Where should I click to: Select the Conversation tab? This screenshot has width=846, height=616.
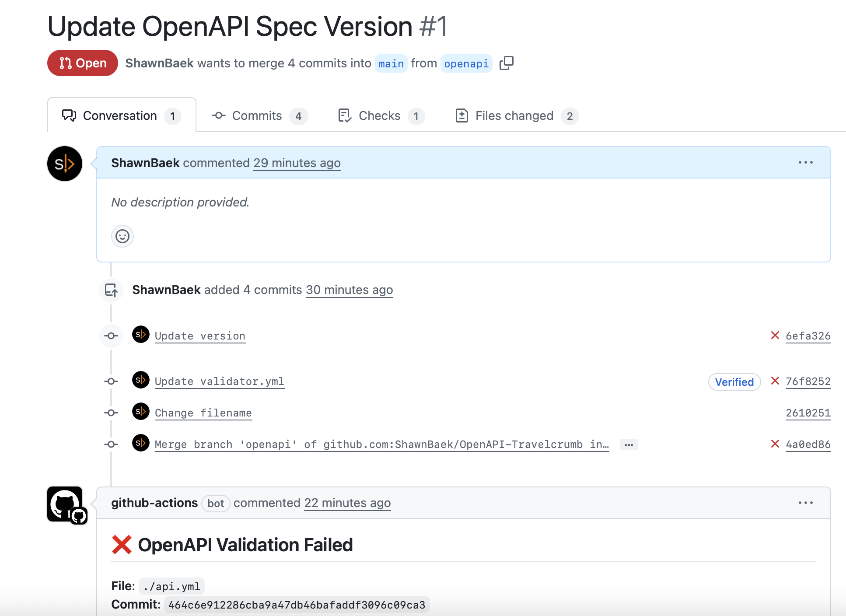121,116
